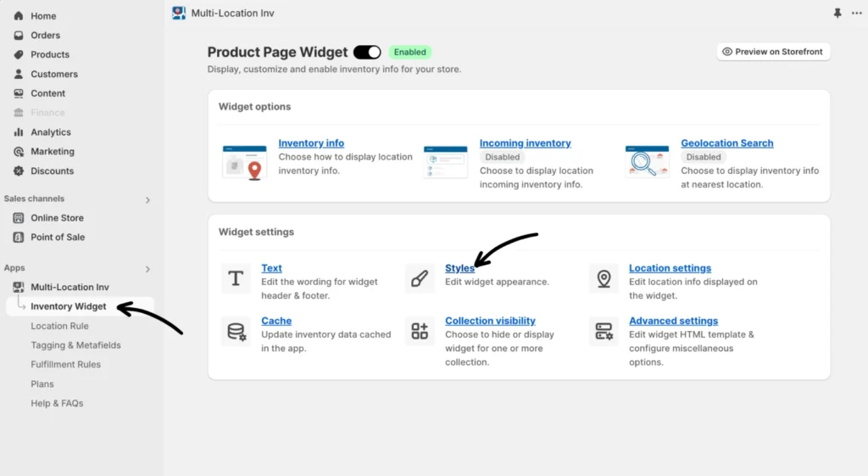
Task: Click the pin icon in top bar
Action: coord(838,14)
